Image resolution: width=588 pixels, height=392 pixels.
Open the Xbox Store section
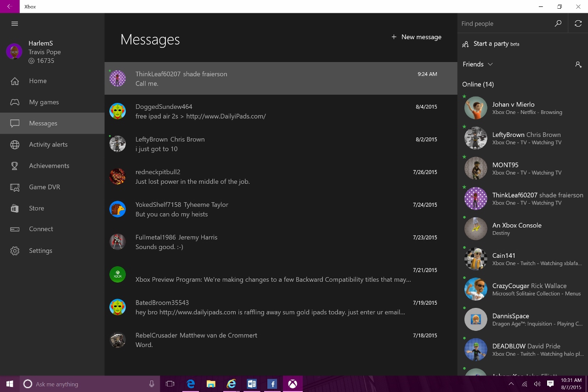[36, 208]
